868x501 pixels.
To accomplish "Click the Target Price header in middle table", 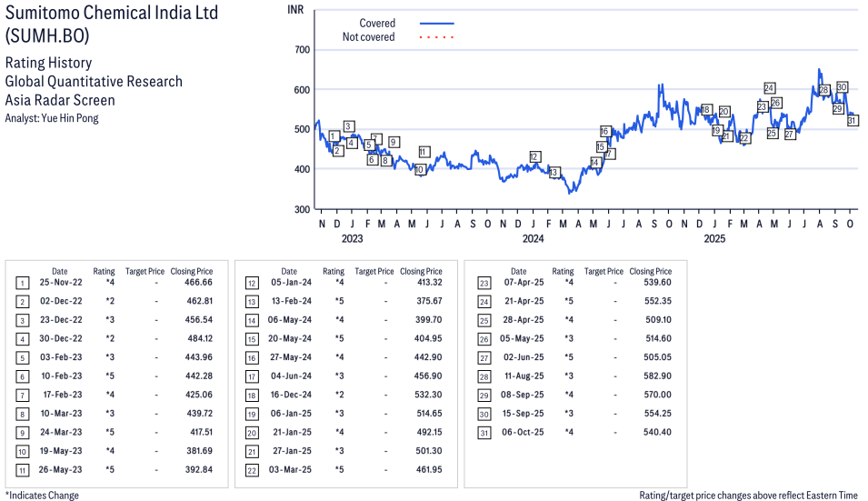I will coord(374,271).
